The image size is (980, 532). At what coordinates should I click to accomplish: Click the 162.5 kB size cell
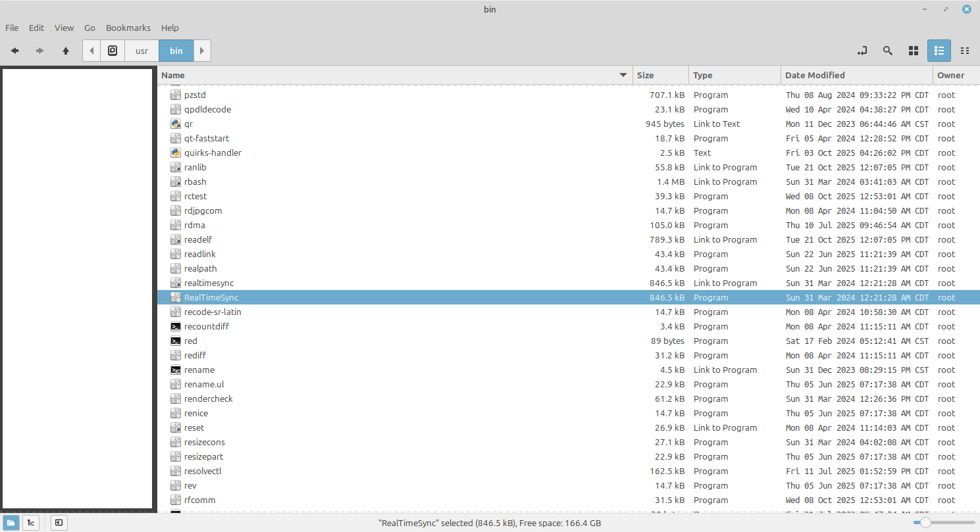667,471
